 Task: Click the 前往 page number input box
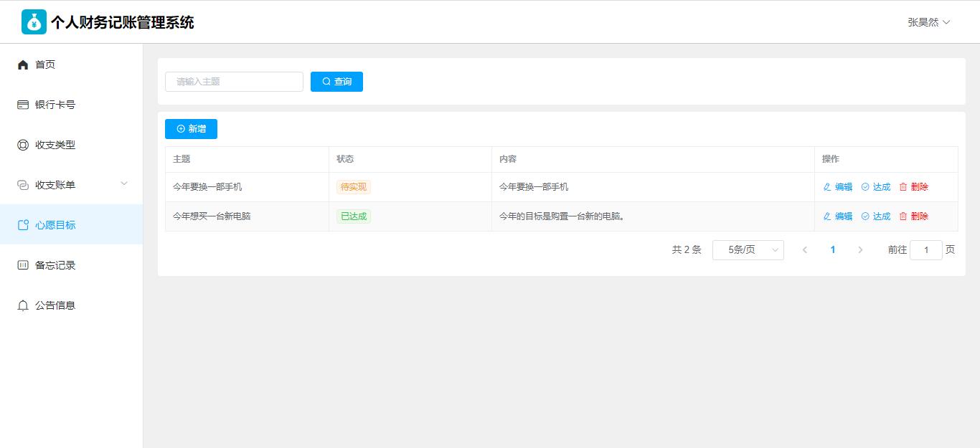pyautogui.click(x=925, y=250)
